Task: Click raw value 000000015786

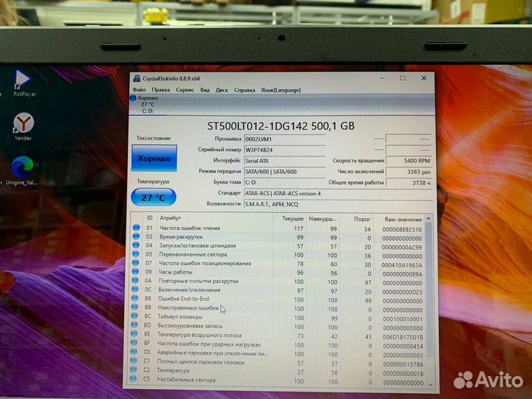Action: click(x=403, y=364)
